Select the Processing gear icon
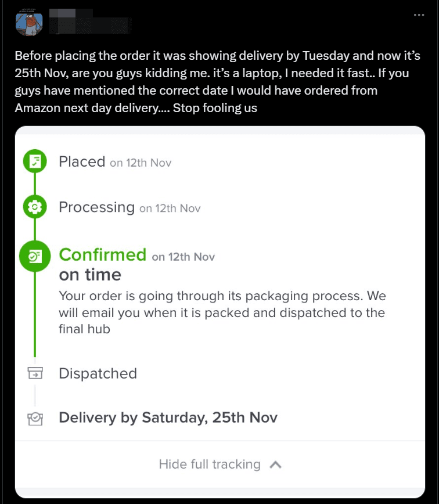 tap(35, 207)
